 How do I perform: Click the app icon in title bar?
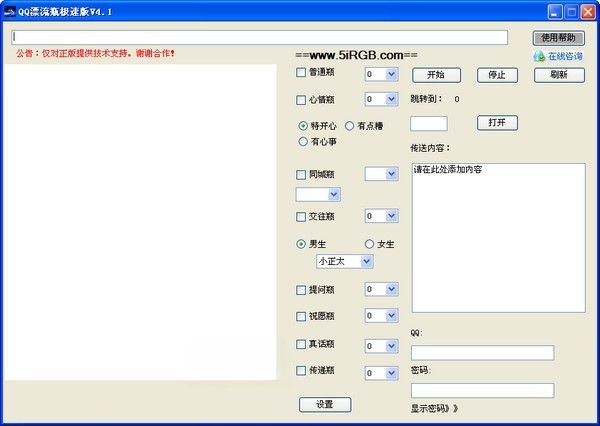click(x=9, y=12)
